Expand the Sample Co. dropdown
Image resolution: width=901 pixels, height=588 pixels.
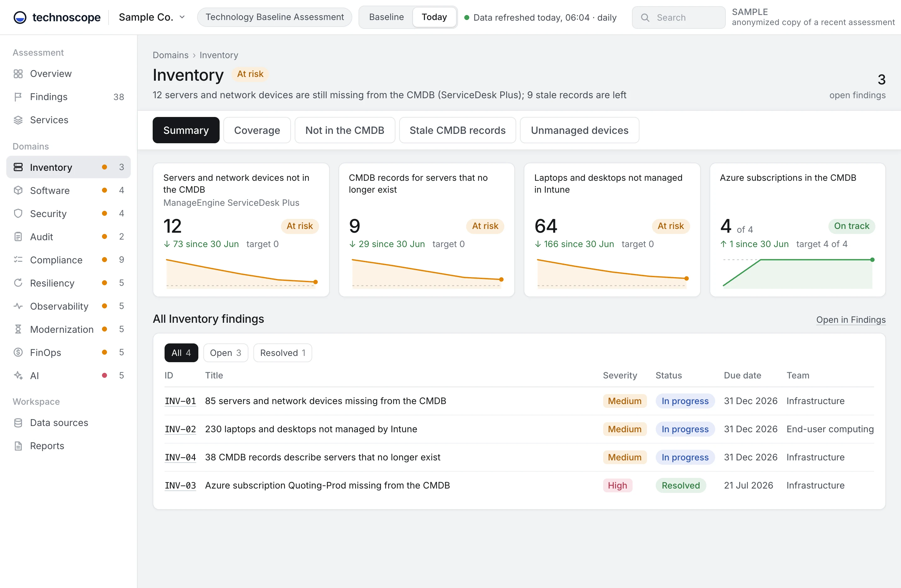click(x=152, y=17)
